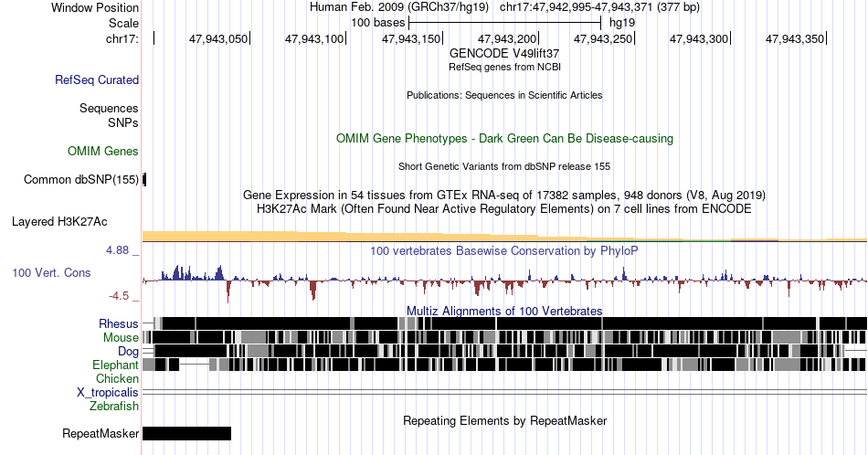The height and width of the screenshot is (455, 868).
Task: Click the yellow H3K27Ac signal band
Action: (x=504, y=237)
